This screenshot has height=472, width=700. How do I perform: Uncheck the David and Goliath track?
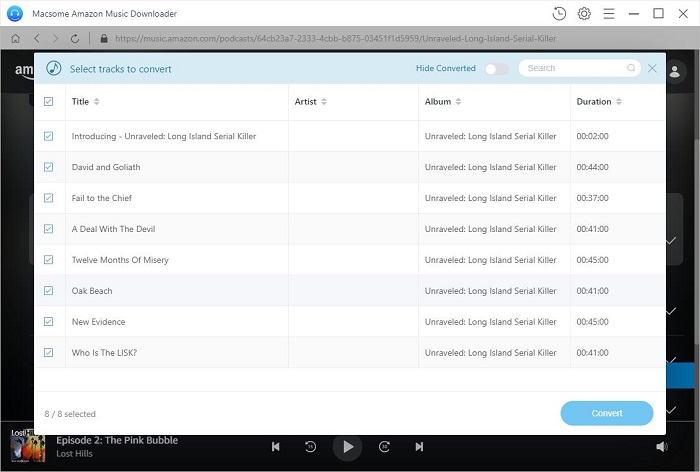point(49,167)
